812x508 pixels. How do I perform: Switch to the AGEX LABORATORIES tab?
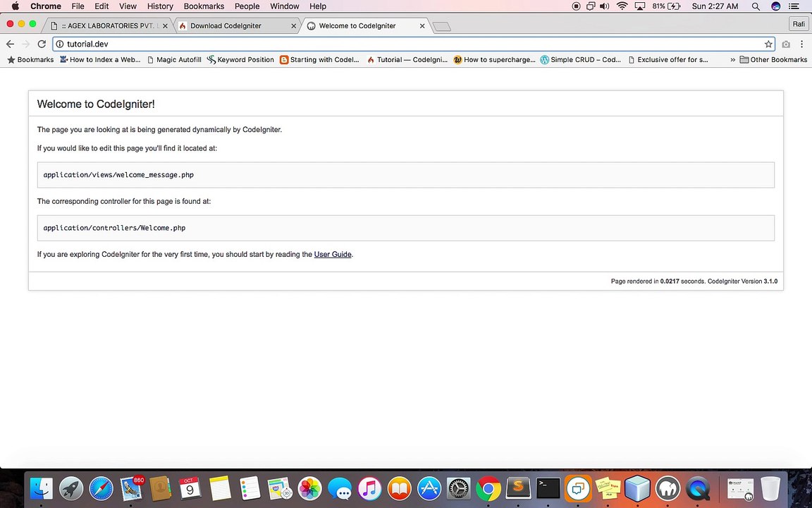point(109,25)
